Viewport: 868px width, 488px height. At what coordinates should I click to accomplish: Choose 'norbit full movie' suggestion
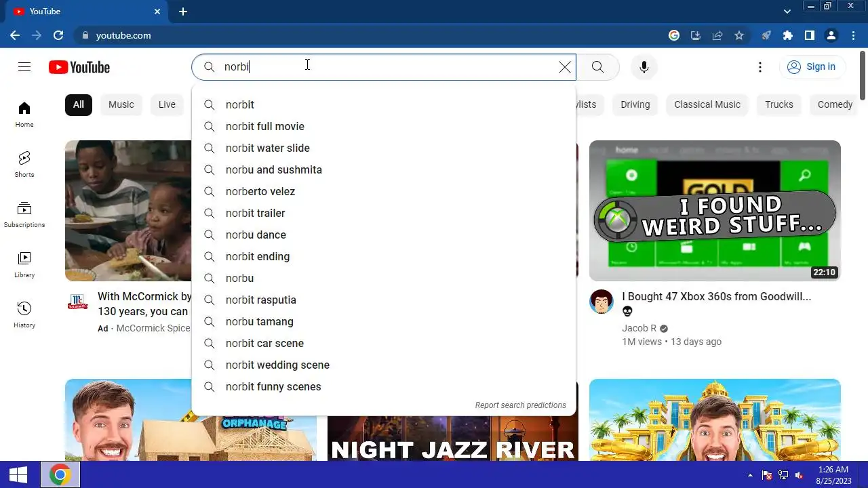384,126
